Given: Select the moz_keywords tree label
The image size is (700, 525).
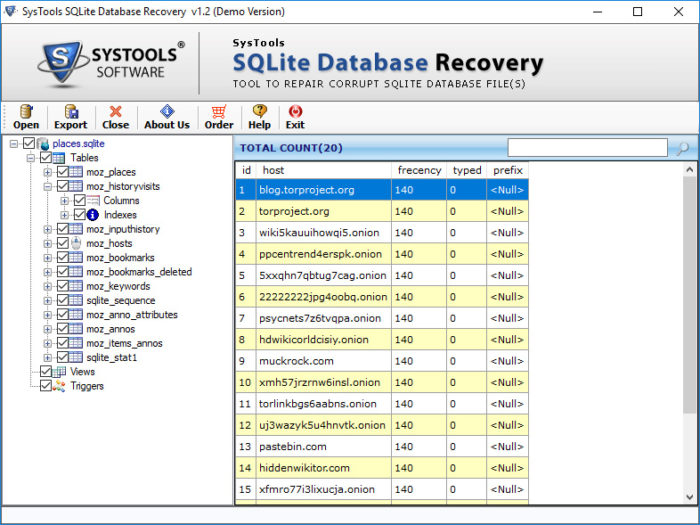Looking at the screenshot, I should pyautogui.click(x=118, y=286).
